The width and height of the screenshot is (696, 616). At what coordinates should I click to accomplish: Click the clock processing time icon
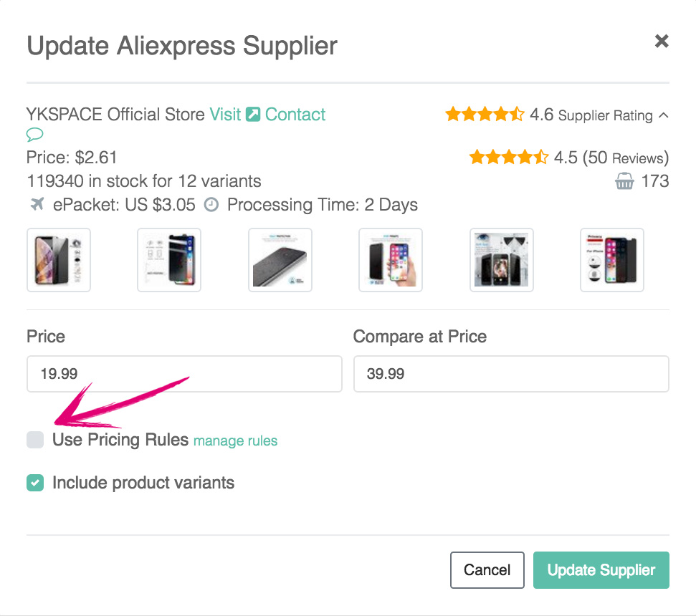(211, 205)
